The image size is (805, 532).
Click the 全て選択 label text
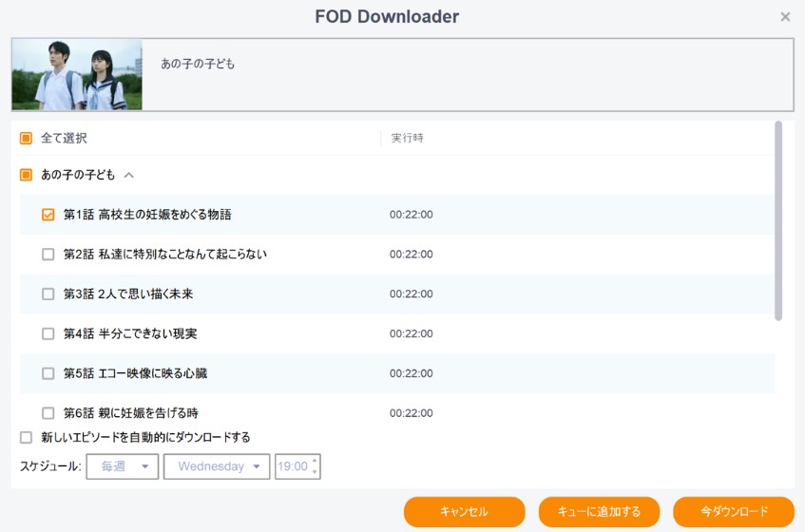click(x=64, y=138)
